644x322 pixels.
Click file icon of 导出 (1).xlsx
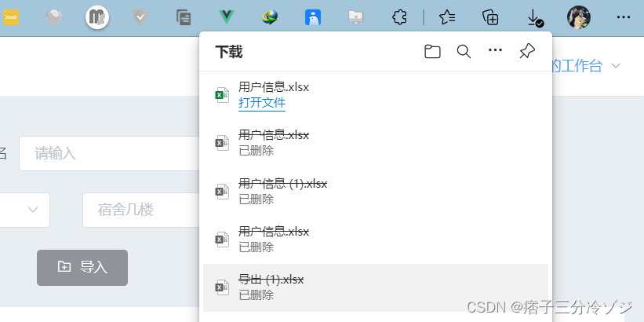click(222, 287)
